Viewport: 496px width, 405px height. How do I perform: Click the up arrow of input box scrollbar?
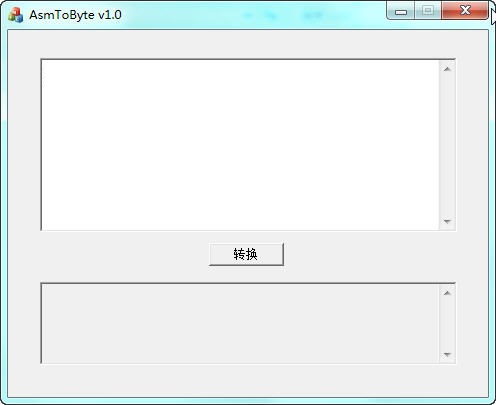pos(447,69)
